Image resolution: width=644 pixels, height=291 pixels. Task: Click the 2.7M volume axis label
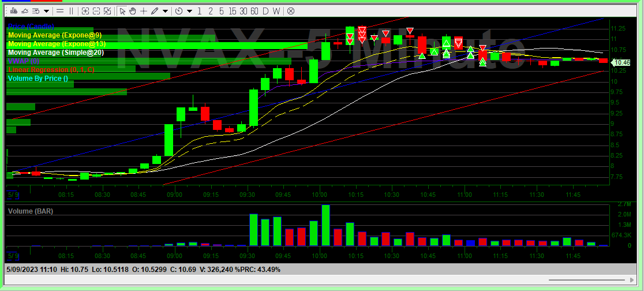pyautogui.click(x=624, y=204)
